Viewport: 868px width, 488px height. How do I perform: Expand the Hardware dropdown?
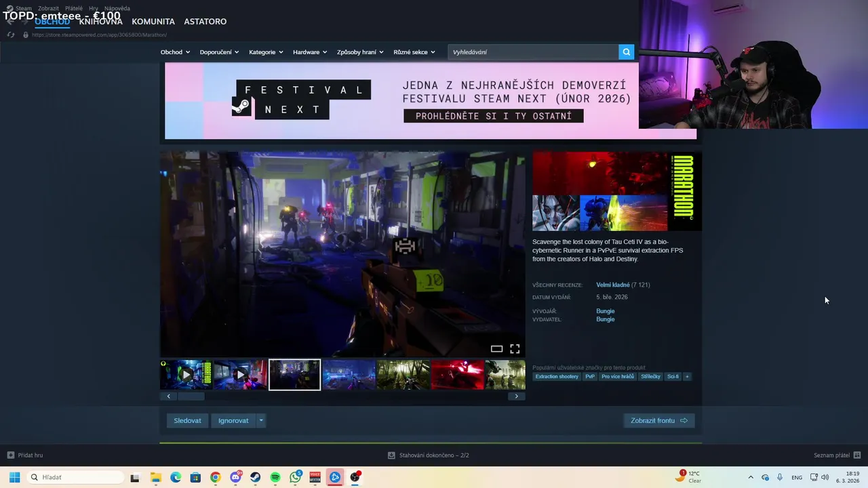(310, 52)
